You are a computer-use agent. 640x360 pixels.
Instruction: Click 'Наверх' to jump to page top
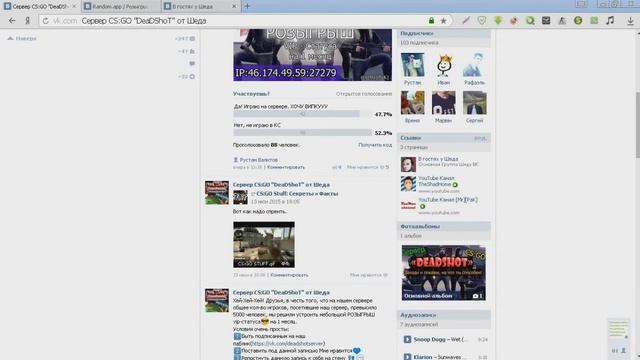click(22, 38)
